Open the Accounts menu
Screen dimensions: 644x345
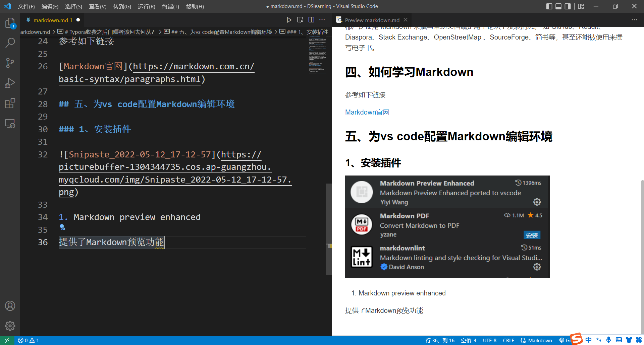coord(10,306)
